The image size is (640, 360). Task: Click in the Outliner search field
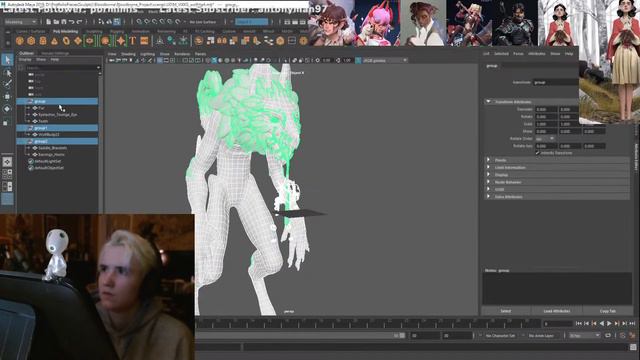click(x=61, y=67)
